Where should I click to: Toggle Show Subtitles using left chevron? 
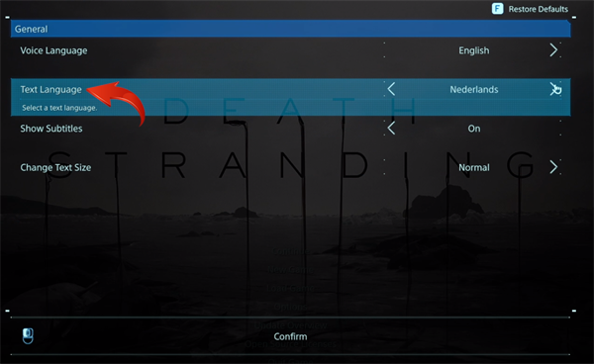point(391,128)
